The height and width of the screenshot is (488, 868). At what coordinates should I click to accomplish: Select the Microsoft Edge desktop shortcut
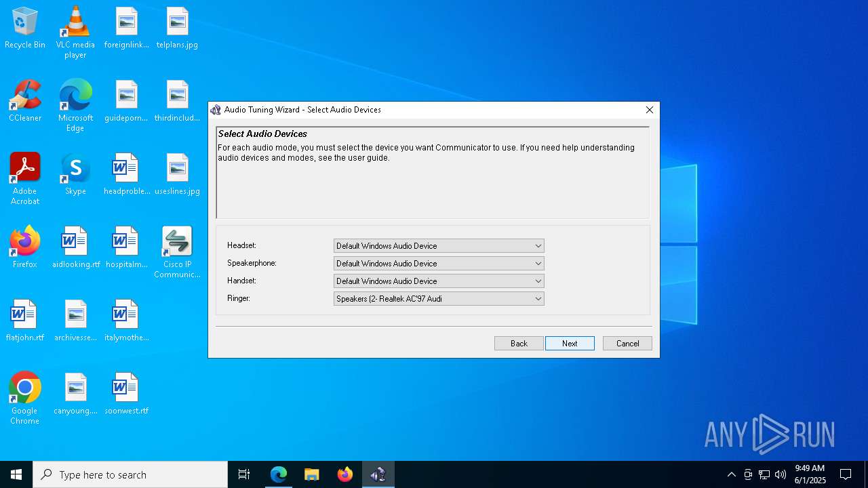click(x=75, y=106)
